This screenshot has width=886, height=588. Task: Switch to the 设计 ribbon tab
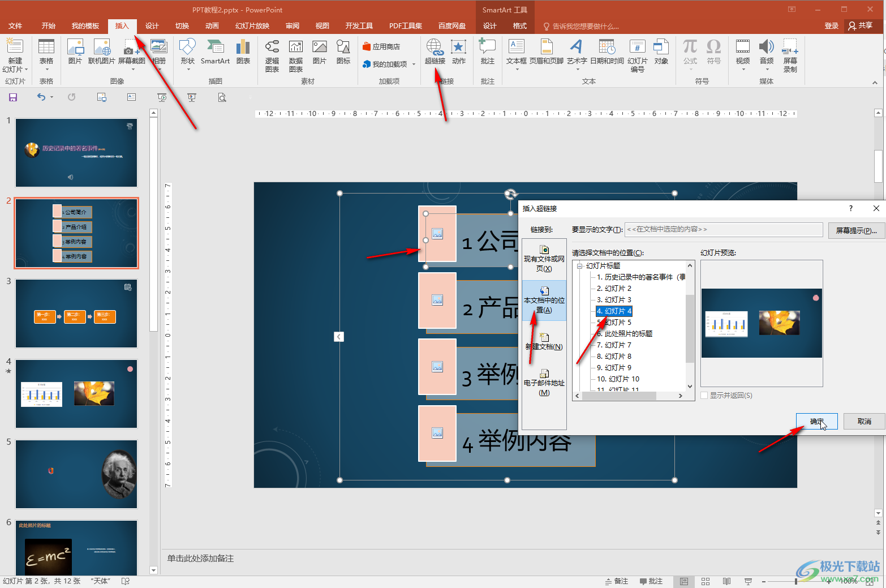click(x=152, y=26)
